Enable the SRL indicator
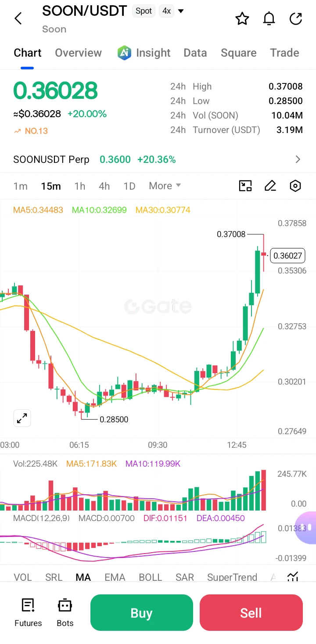 (x=54, y=577)
